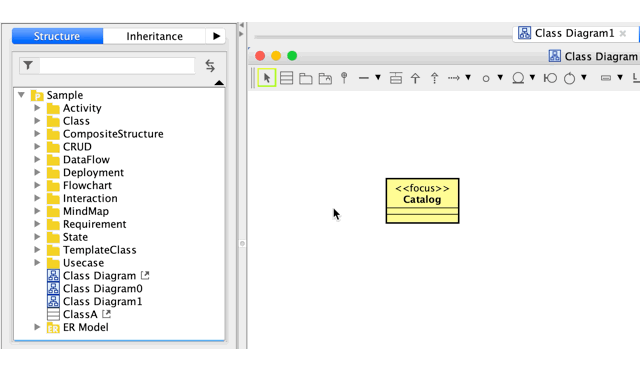Open dropdown next to Association line tool

tap(378, 77)
